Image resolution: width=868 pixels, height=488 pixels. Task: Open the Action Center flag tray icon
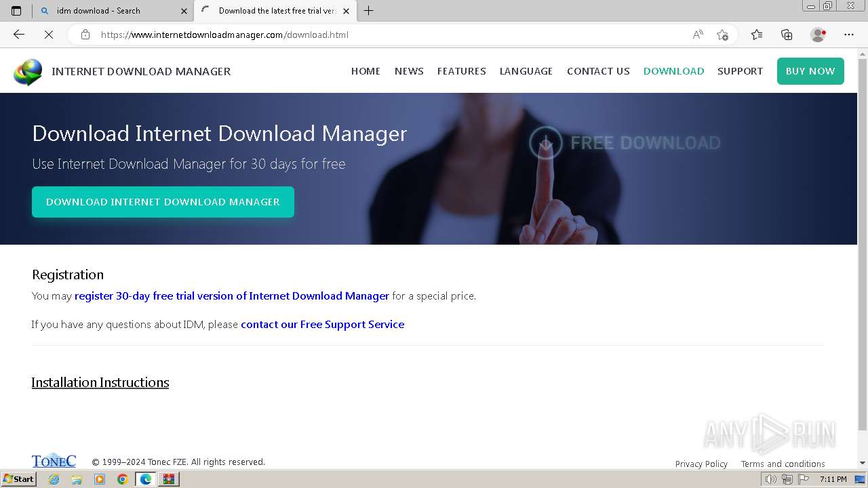803,479
